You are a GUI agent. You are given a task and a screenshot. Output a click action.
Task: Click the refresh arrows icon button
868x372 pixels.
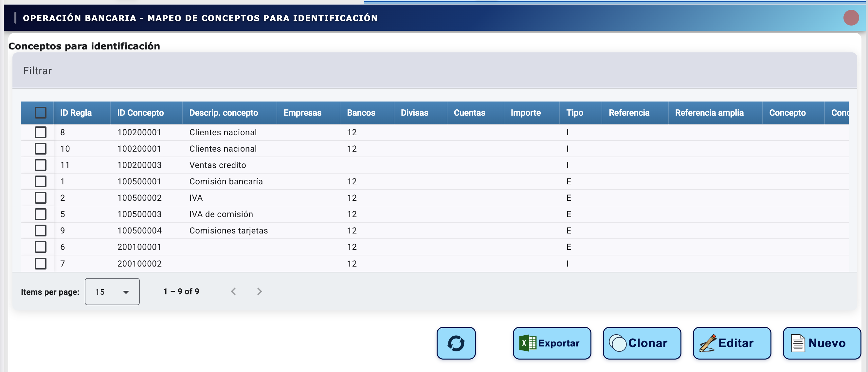click(x=456, y=343)
